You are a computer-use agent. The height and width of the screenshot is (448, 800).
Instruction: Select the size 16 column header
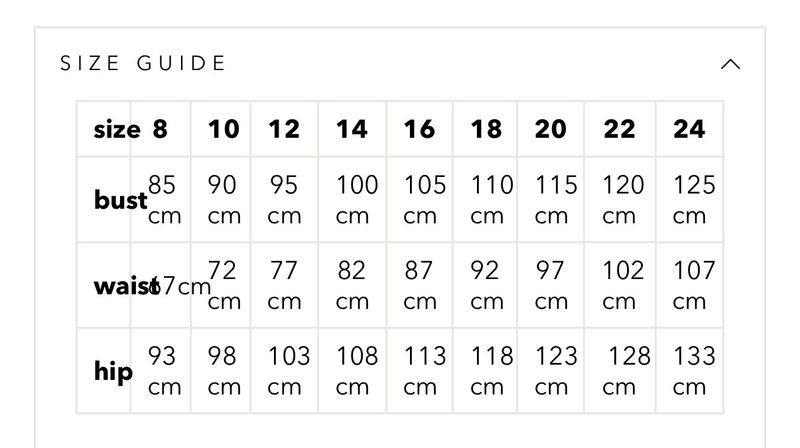[419, 129]
